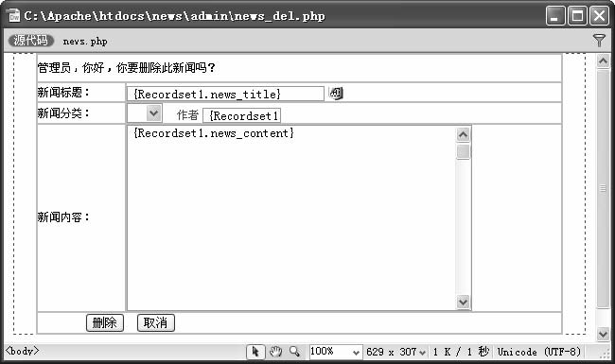Open the related file news.php

[x=85, y=42]
